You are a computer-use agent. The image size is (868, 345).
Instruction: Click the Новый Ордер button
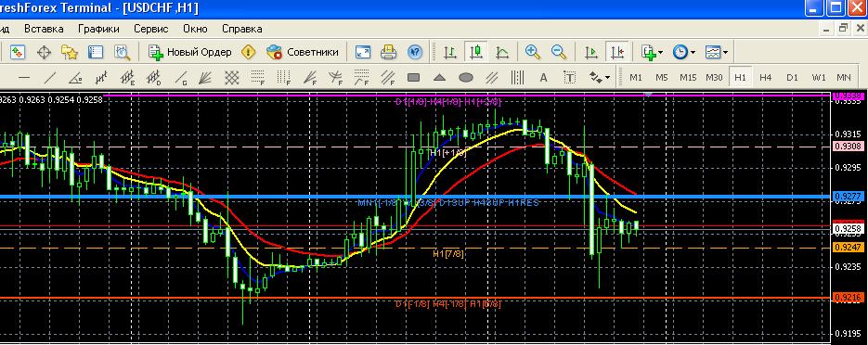190,53
